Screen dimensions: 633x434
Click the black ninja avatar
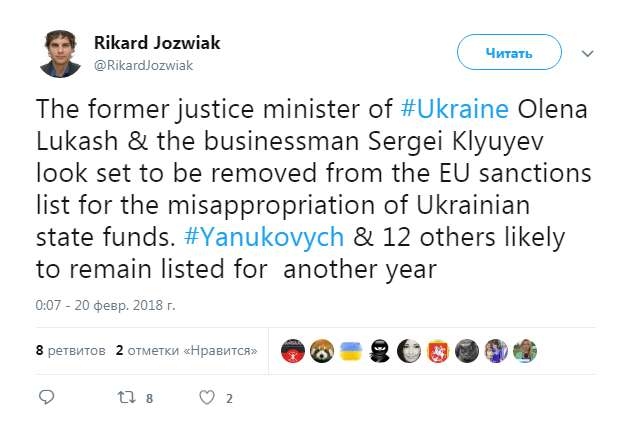pyautogui.click(x=380, y=350)
